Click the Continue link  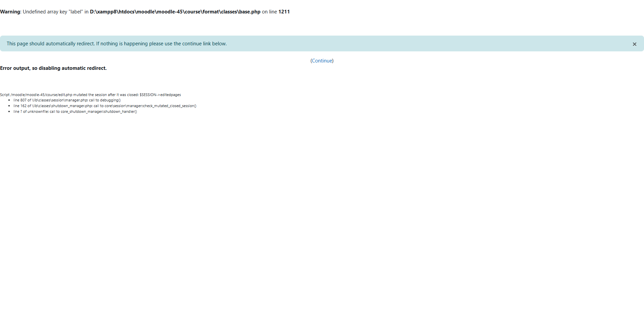(x=322, y=61)
